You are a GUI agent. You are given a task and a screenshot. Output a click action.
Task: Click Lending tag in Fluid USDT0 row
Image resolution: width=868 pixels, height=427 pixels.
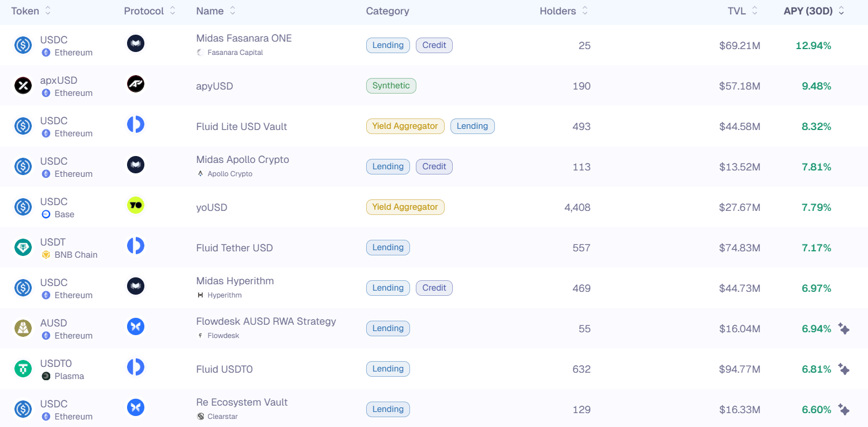coord(388,369)
